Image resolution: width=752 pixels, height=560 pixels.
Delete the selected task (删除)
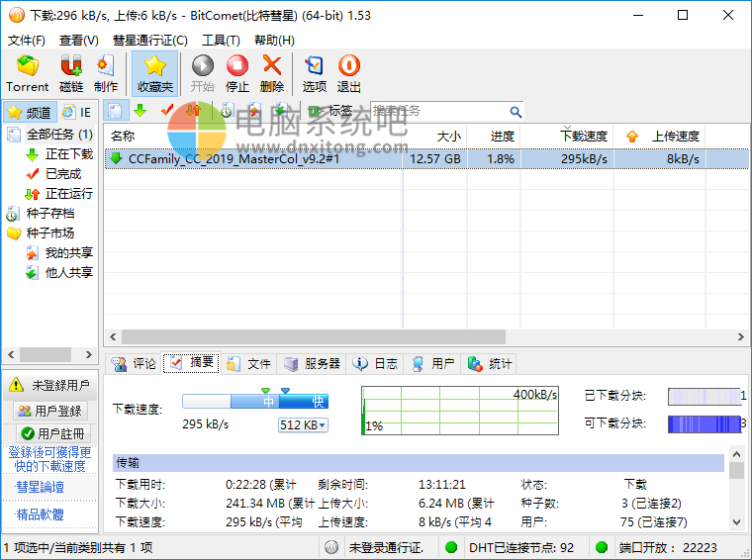[272, 73]
